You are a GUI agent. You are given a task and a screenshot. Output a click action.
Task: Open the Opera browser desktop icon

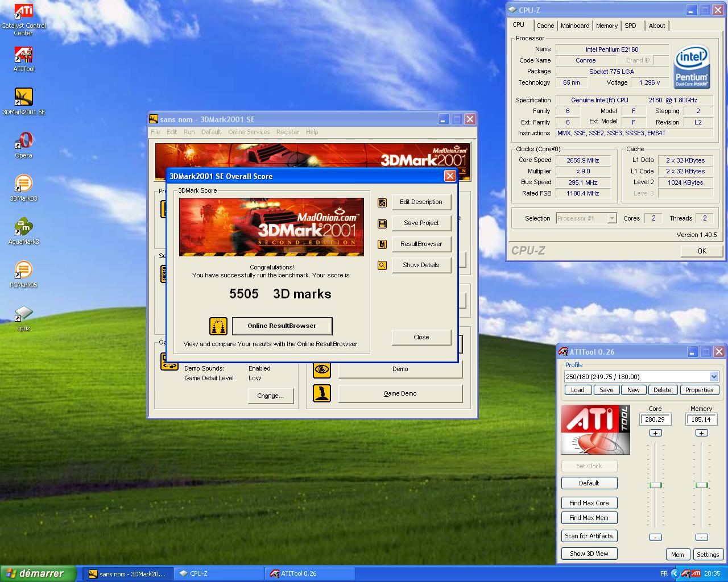tap(24, 145)
